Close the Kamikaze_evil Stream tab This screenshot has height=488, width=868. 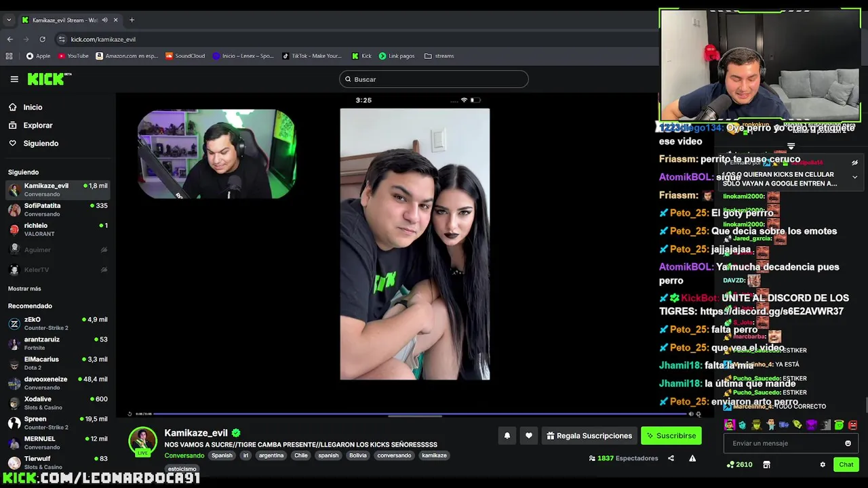coord(116,20)
